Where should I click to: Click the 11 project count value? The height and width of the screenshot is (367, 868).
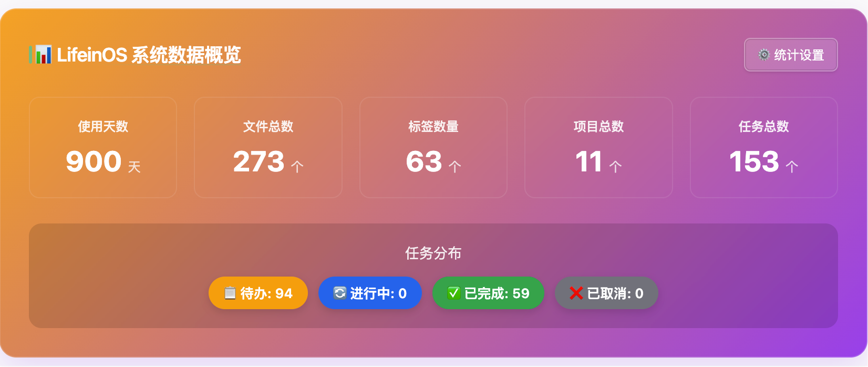click(x=589, y=161)
